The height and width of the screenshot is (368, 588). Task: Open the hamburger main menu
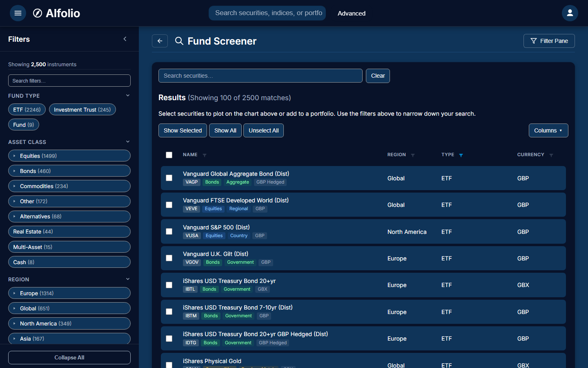18,13
